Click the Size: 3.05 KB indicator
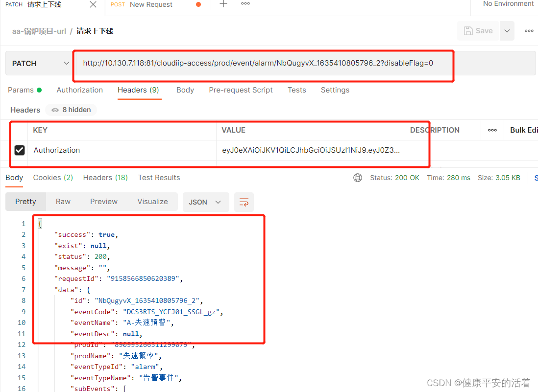The image size is (538, 392). [499, 178]
